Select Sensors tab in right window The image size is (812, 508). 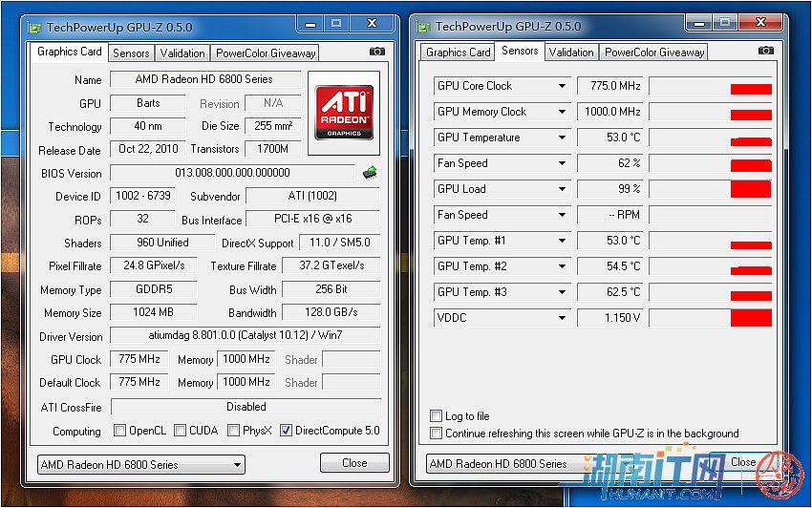pyautogui.click(x=520, y=51)
